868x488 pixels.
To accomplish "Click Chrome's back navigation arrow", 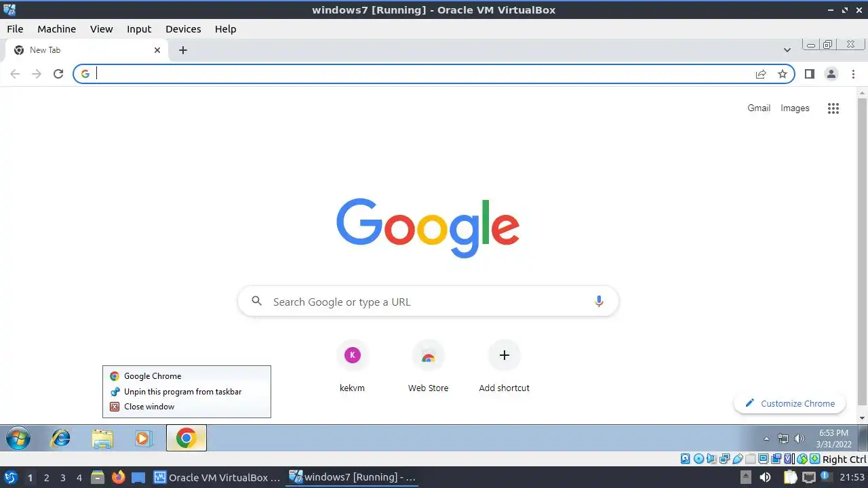I will [15, 74].
